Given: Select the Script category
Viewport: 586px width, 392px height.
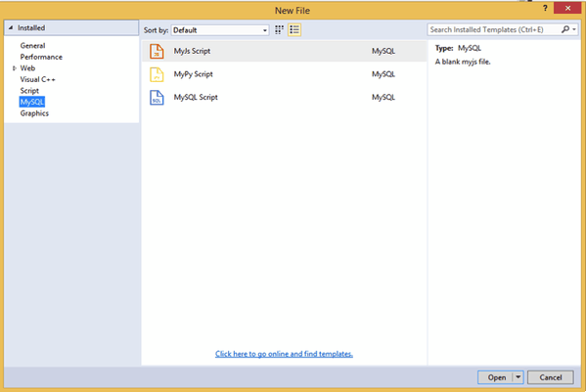Looking at the screenshot, I should [29, 91].
